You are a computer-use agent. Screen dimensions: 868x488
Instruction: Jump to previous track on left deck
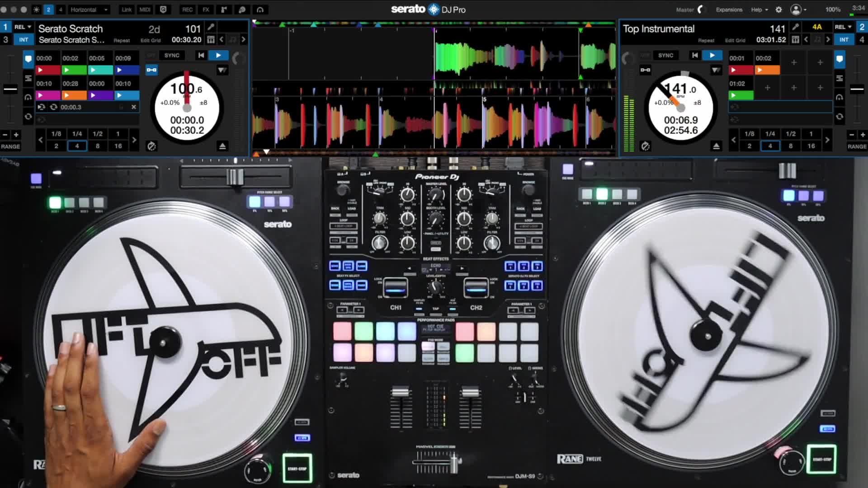[x=201, y=55]
